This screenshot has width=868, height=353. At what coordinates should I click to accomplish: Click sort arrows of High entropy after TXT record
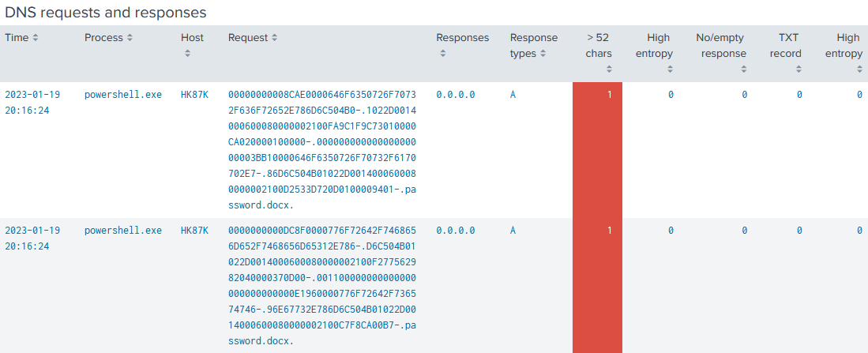[x=859, y=69]
